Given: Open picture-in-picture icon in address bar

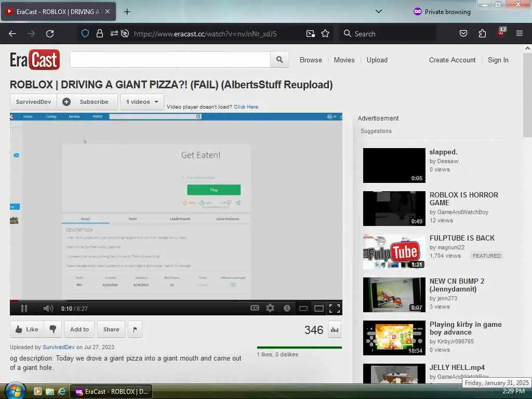Looking at the screenshot, I should coord(311,33).
